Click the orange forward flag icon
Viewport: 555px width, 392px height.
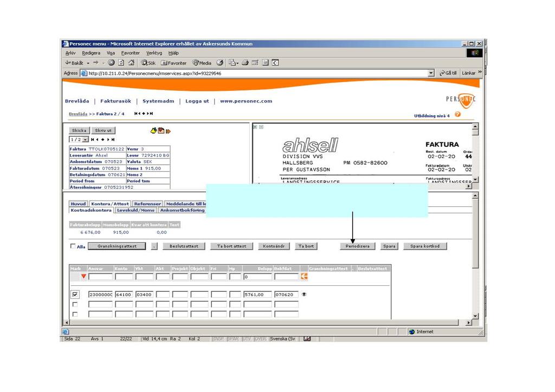[168, 131]
